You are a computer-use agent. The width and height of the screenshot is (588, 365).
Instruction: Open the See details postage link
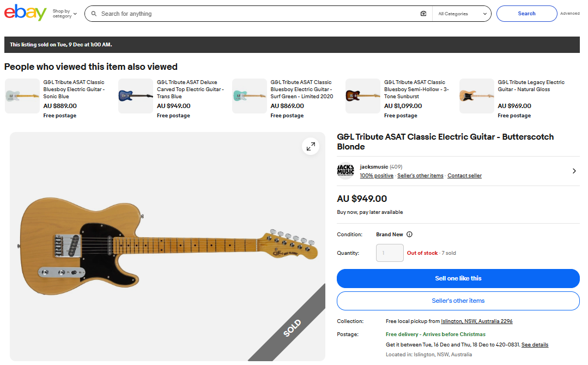click(535, 345)
